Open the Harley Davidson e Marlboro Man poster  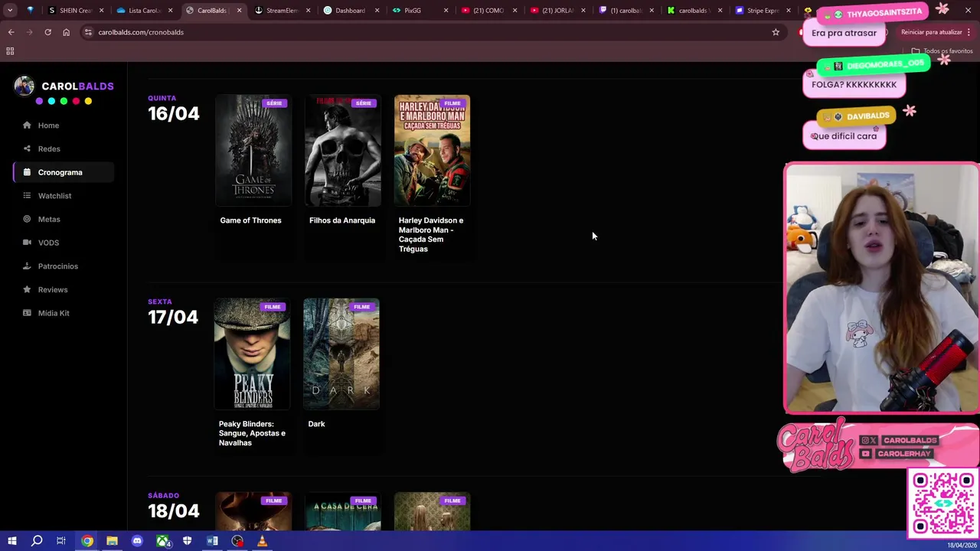[x=432, y=151]
